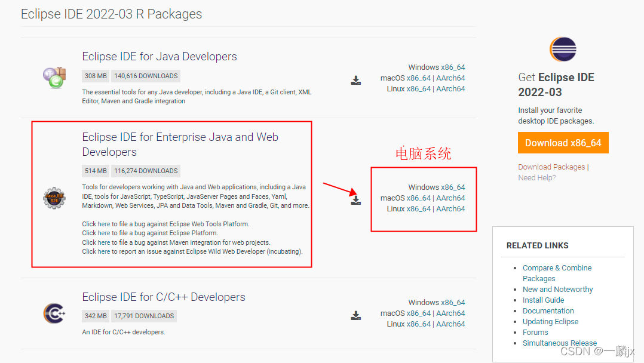The image size is (644, 363).
Task: Open the Install Guide link
Action: point(544,300)
